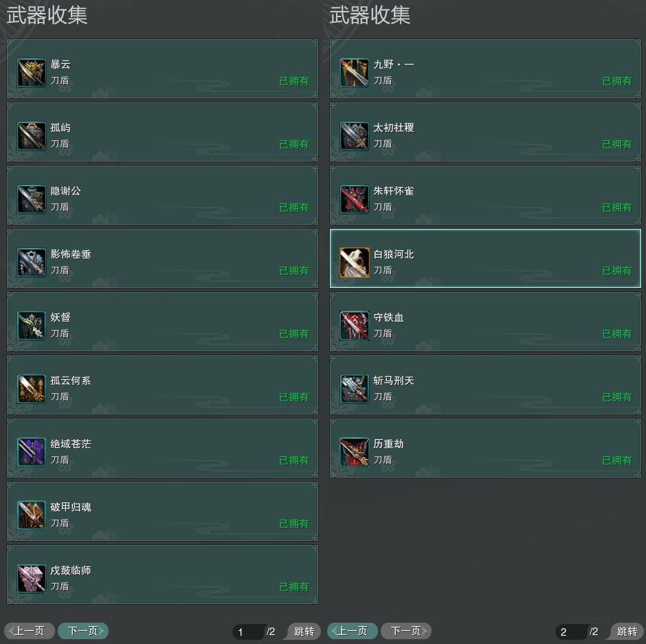
Task: Go to next page in left panel
Action: click(83, 631)
